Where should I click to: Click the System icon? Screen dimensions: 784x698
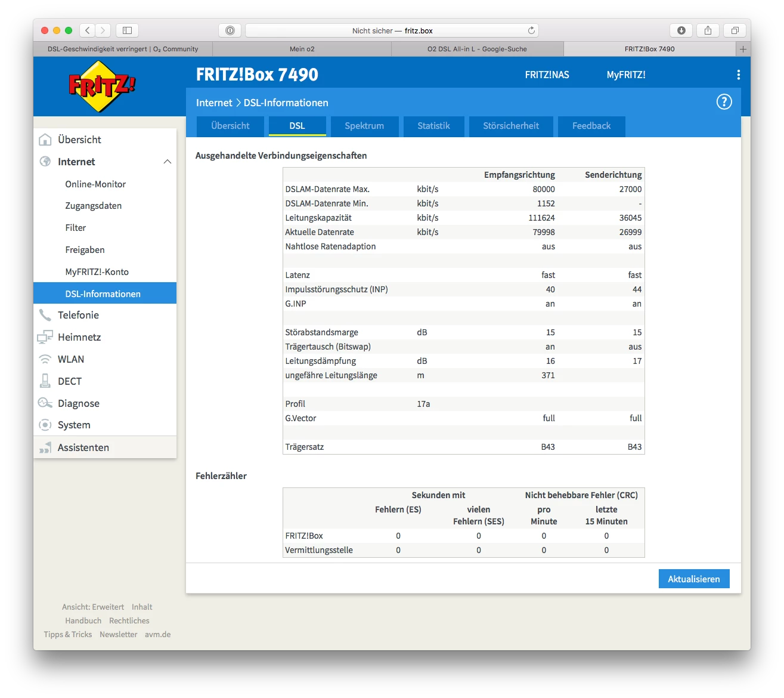(45, 425)
